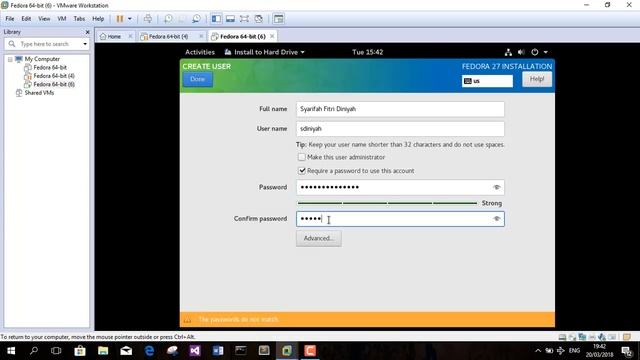Click the GNOME clock Tue 15:42

pyautogui.click(x=368, y=52)
